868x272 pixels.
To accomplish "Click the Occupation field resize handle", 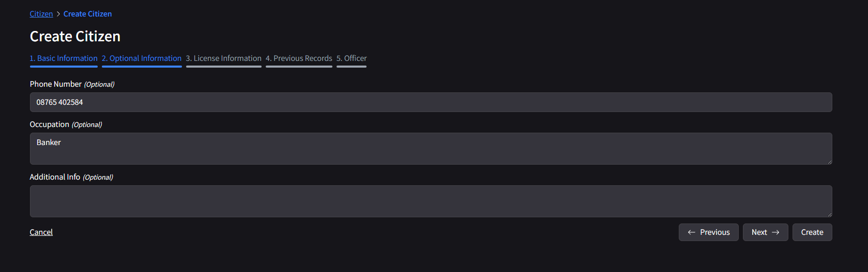I will click(829, 162).
